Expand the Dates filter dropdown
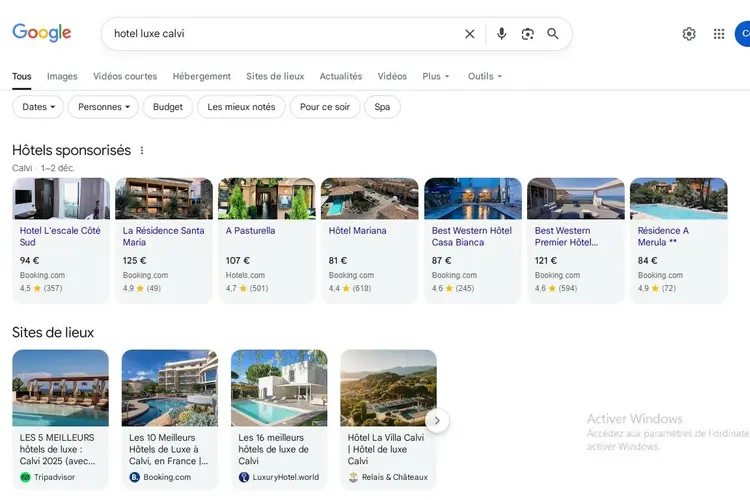This screenshot has height=500, width=750. click(38, 107)
